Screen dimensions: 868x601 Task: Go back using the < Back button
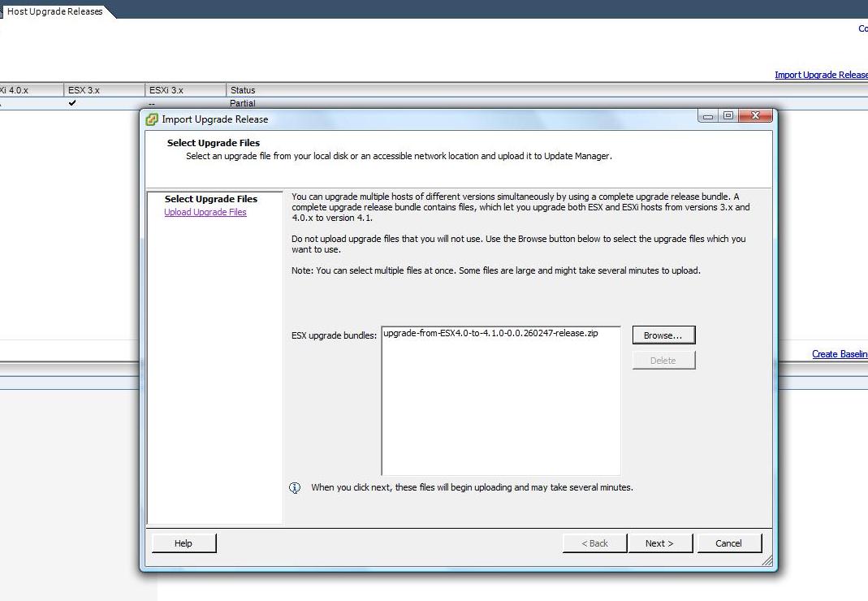coord(594,543)
